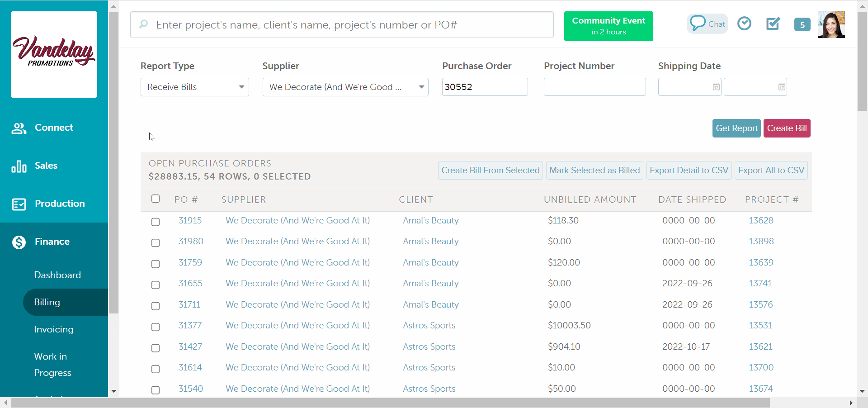Go to the Finance Dashboard menu item

pos(57,275)
